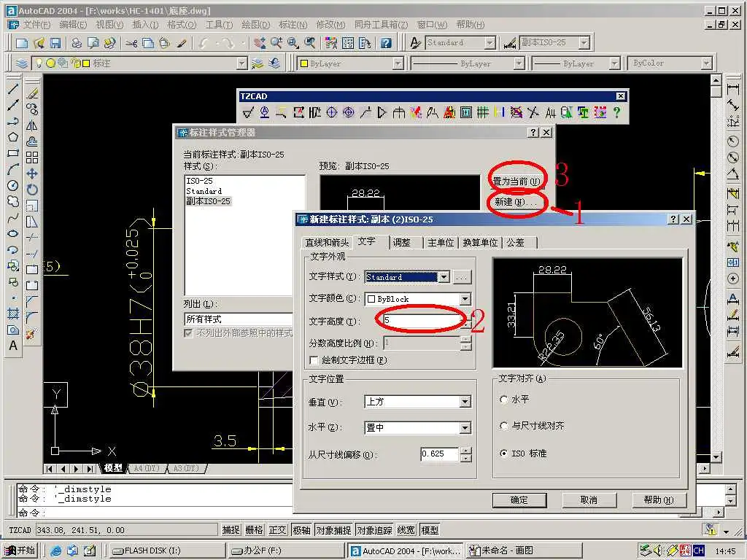
Task: Switch to the 直线和箭头 tab
Action: (x=327, y=243)
